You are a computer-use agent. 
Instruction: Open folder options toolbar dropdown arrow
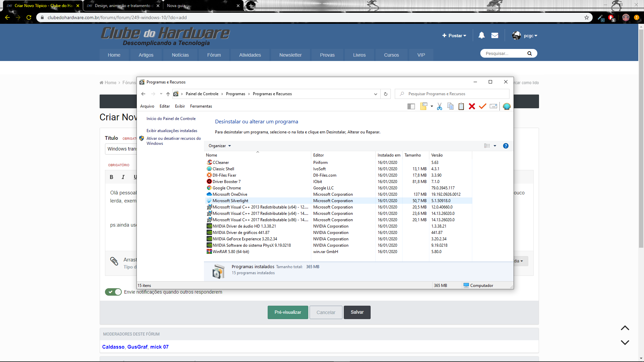click(x=432, y=107)
